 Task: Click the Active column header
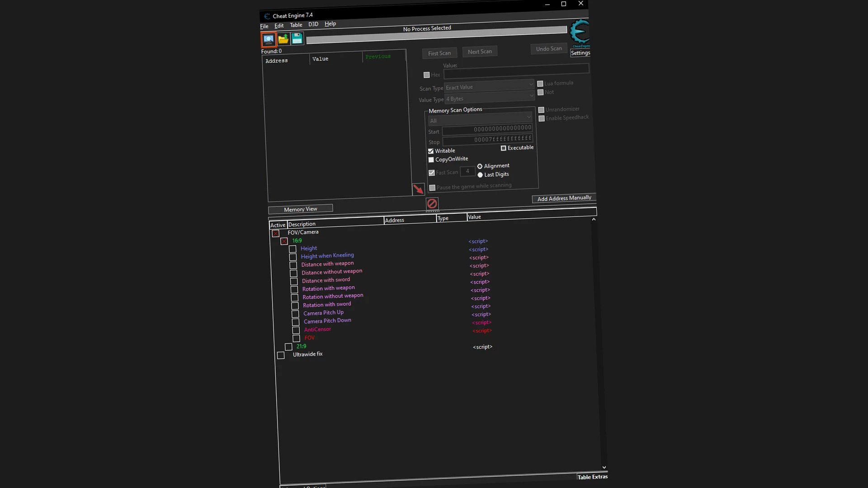coord(278,225)
